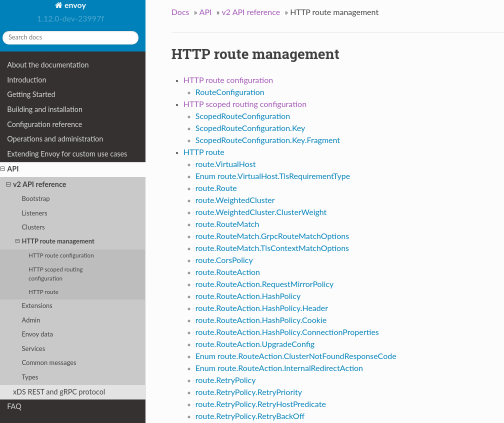This screenshot has width=504, height=423.
Task: Open route.RetryPolicy.RetryBackOff link
Action: (250, 416)
